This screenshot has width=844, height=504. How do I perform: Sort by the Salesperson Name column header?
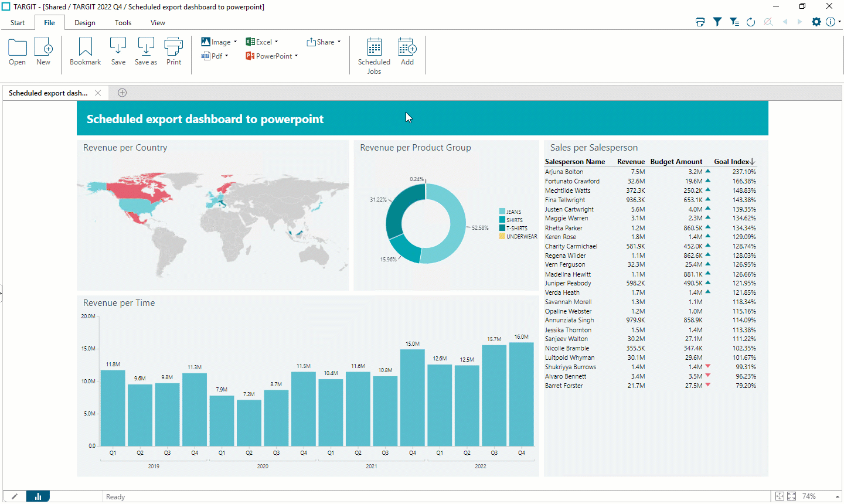click(x=575, y=162)
